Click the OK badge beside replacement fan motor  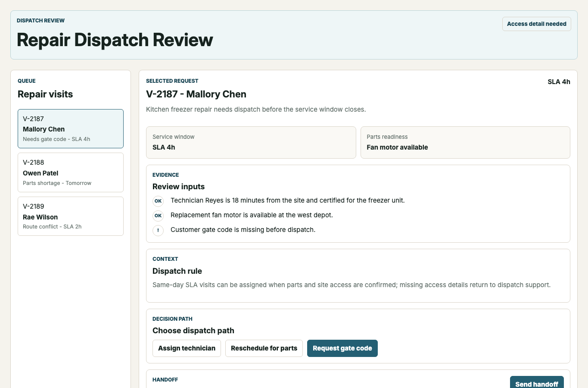158,216
